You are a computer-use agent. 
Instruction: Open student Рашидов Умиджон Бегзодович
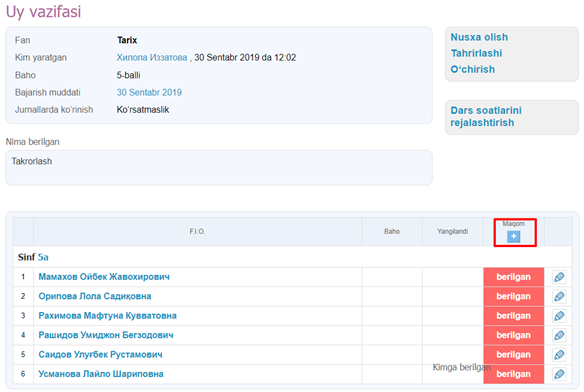(106, 335)
